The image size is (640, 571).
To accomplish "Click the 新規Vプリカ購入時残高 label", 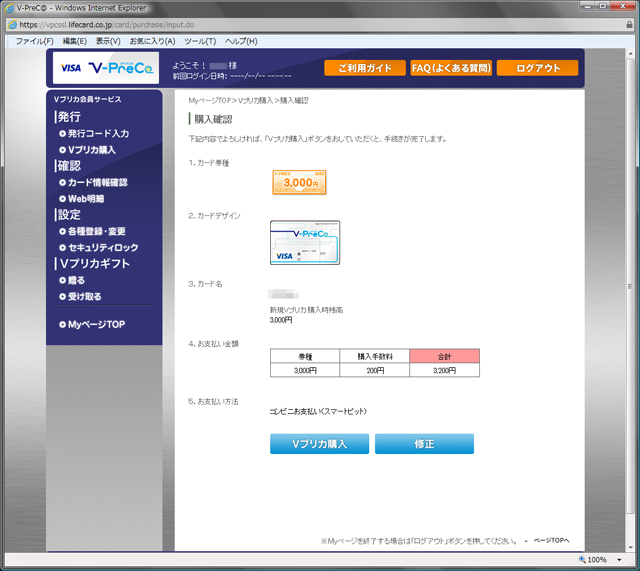I will 306,310.
